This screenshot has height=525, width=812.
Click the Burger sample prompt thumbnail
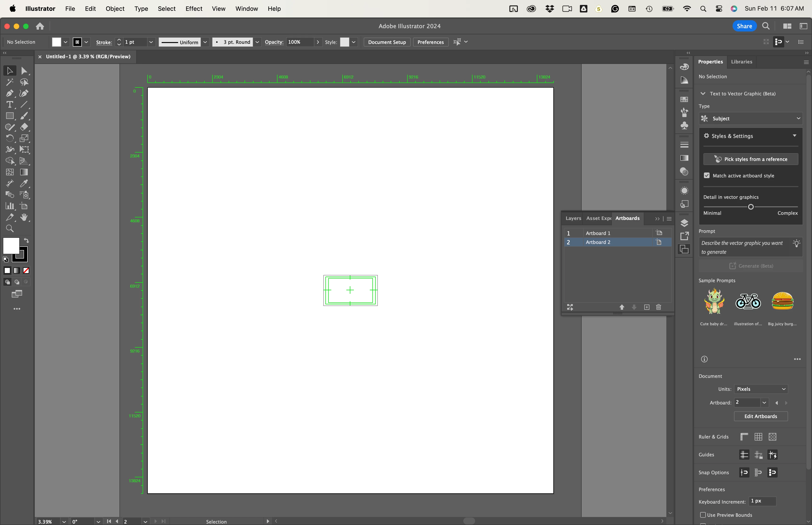click(782, 301)
